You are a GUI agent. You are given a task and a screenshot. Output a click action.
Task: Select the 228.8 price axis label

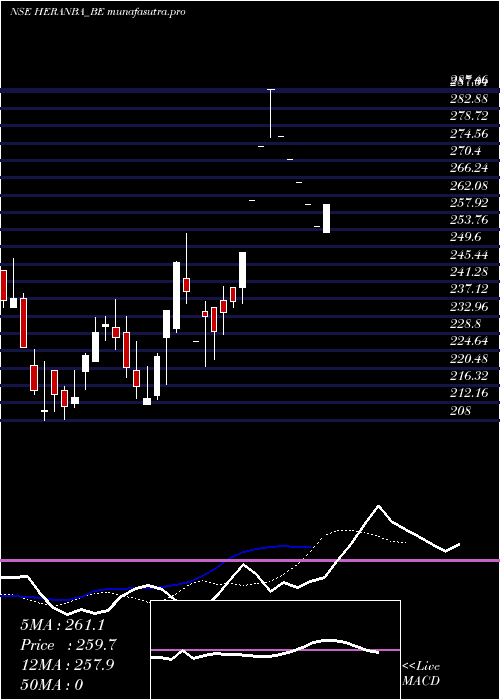click(466, 324)
